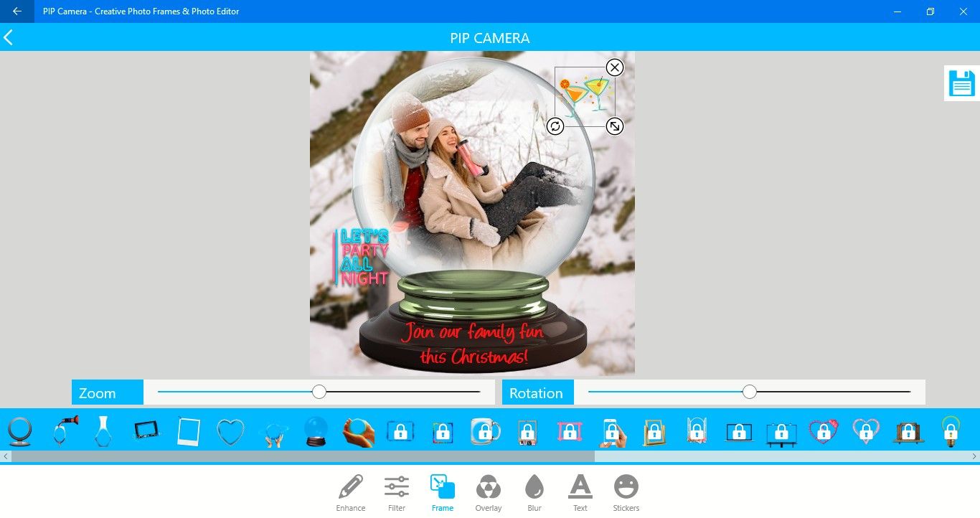This screenshot has width=980, height=518.
Task: Select the Frame tool
Action: point(443,493)
